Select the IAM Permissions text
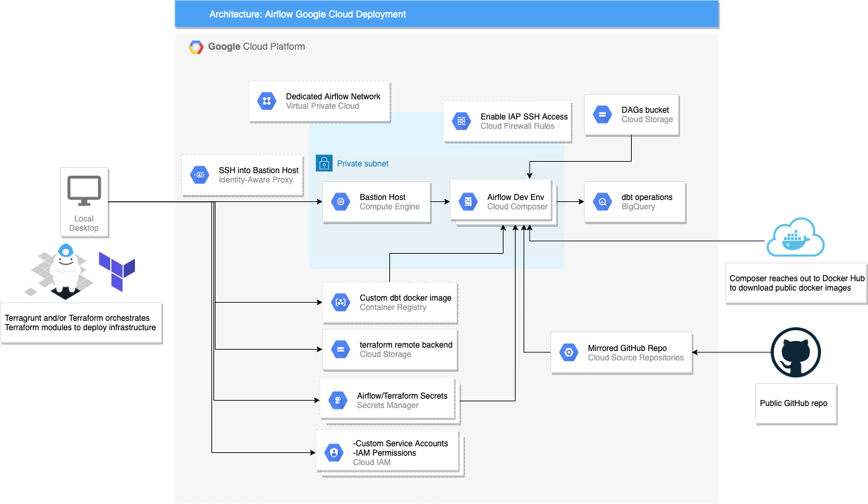The height and width of the screenshot is (504, 868). tap(385, 453)
